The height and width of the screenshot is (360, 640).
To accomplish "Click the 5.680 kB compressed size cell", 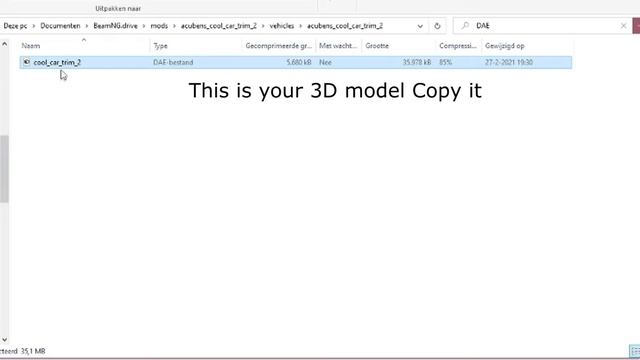I will coord(299,62).
